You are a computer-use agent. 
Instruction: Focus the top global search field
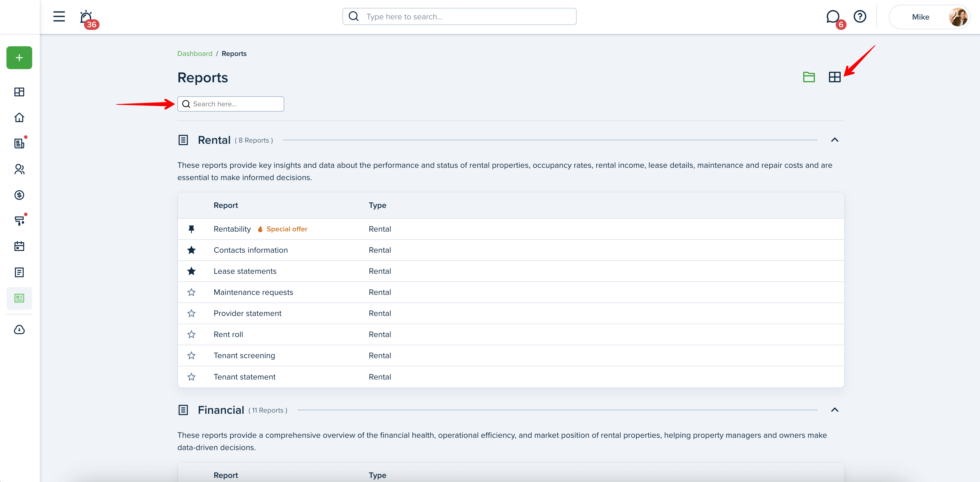[459, 16]
